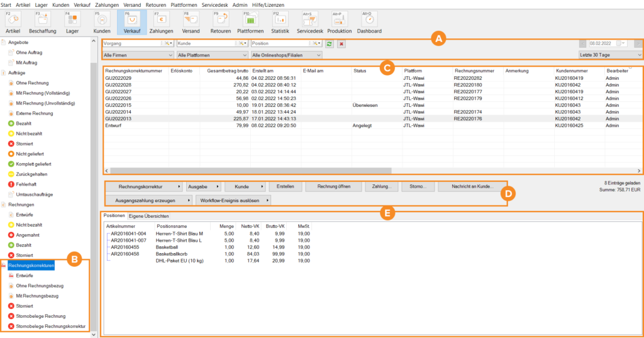Open the Versand shipping icon
644x338 pixels.
tap(191, 21)
